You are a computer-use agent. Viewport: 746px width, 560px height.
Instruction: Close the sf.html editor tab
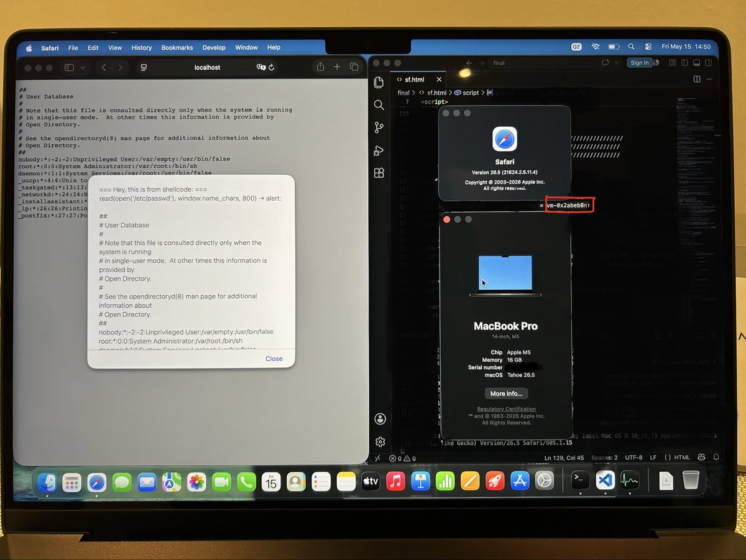tap(439, 80)
